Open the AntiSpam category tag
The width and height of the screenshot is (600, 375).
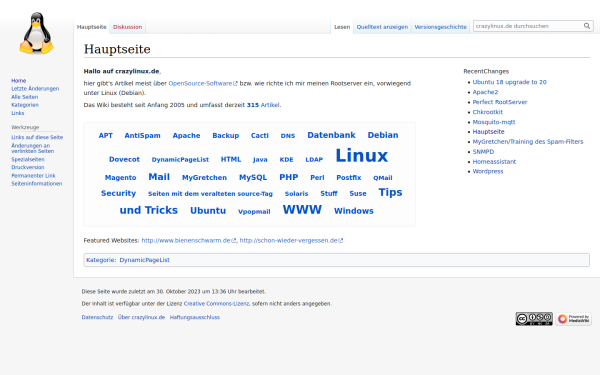pyautogui.click(x=142, y=135)
